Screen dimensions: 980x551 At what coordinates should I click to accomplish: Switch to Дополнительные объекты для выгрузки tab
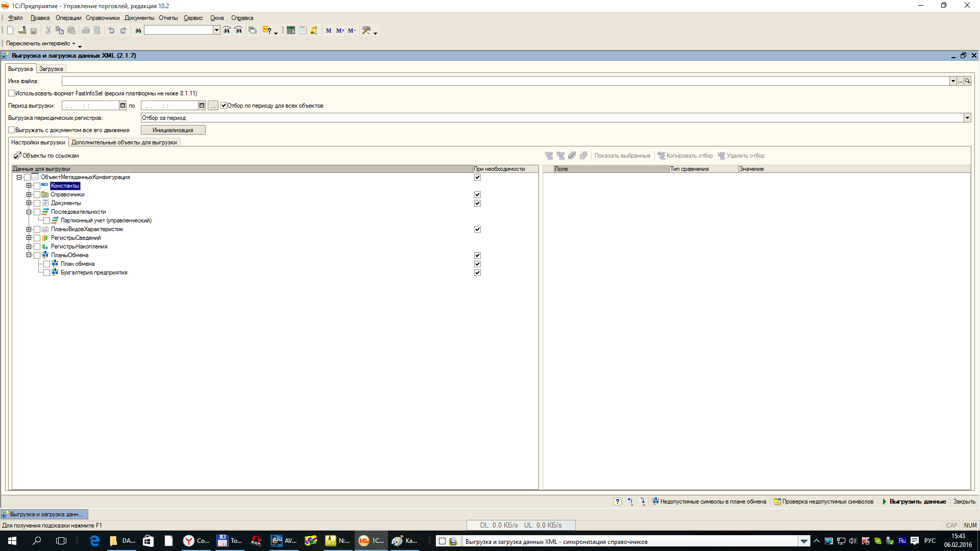tap(124, 142)
